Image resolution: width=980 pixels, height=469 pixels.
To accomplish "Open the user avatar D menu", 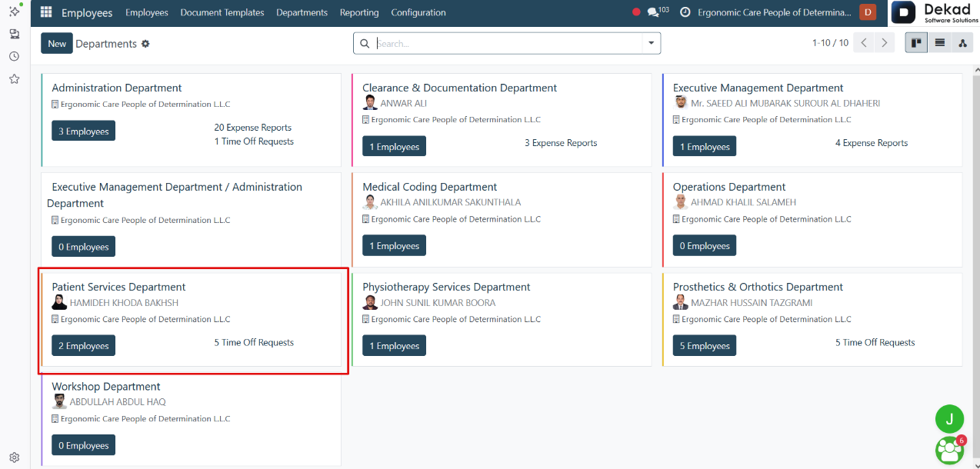I will (868, 12).
